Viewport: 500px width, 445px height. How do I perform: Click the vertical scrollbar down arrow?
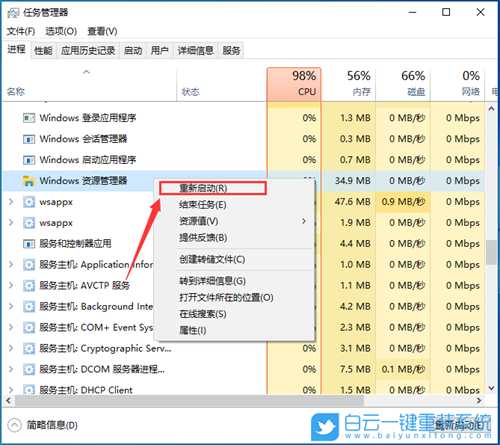click(491, 388)
